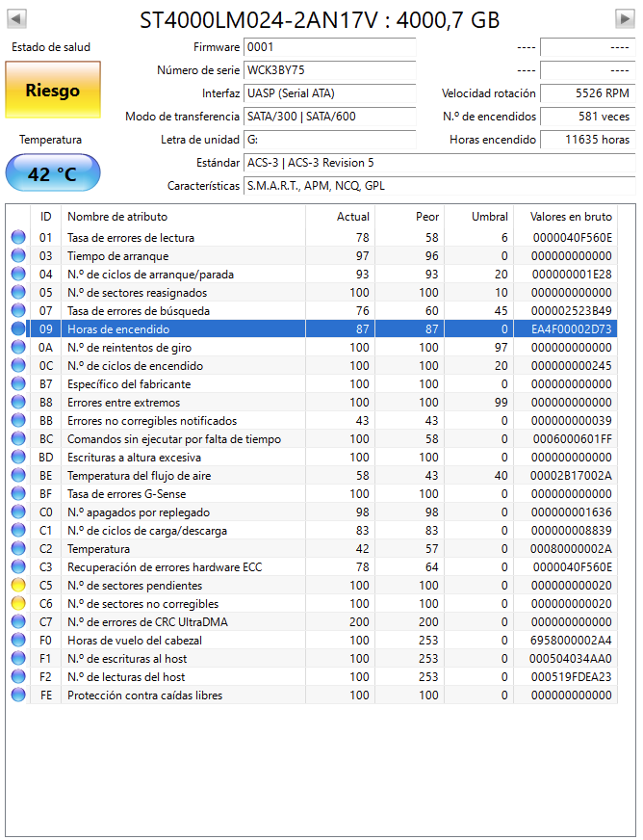Screen dimensions: 643x840
Task: Click status icon for Protección contra caídas libres
Action: (18, 695)
